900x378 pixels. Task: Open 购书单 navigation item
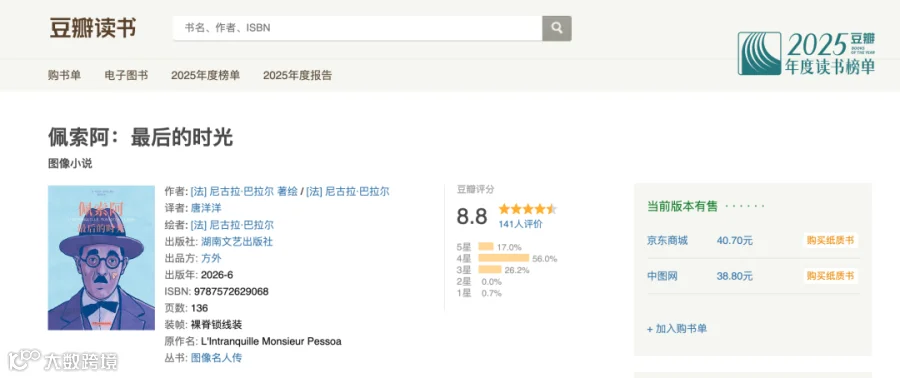(x=64, y=75)
